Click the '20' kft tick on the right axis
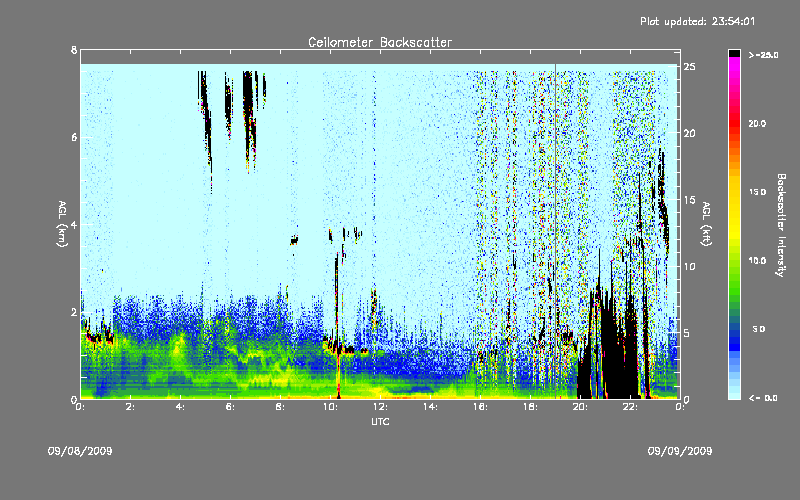Image resolution: width=800 pixels, height=500 pixels. 689,133
